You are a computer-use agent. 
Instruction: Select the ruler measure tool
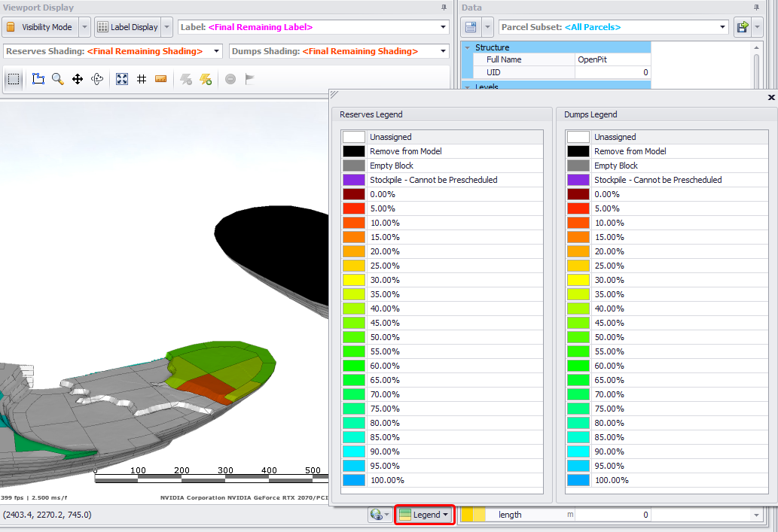(160, 79)
